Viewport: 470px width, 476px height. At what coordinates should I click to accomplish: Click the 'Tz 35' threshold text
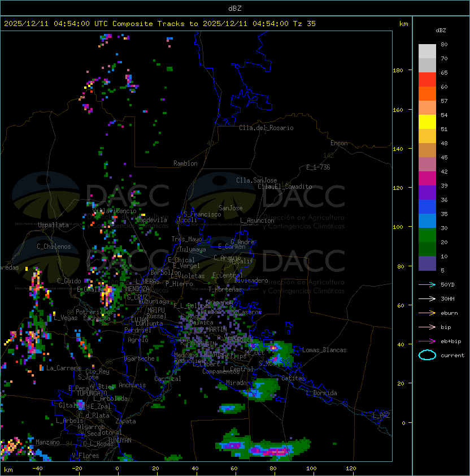pos(304,24)
